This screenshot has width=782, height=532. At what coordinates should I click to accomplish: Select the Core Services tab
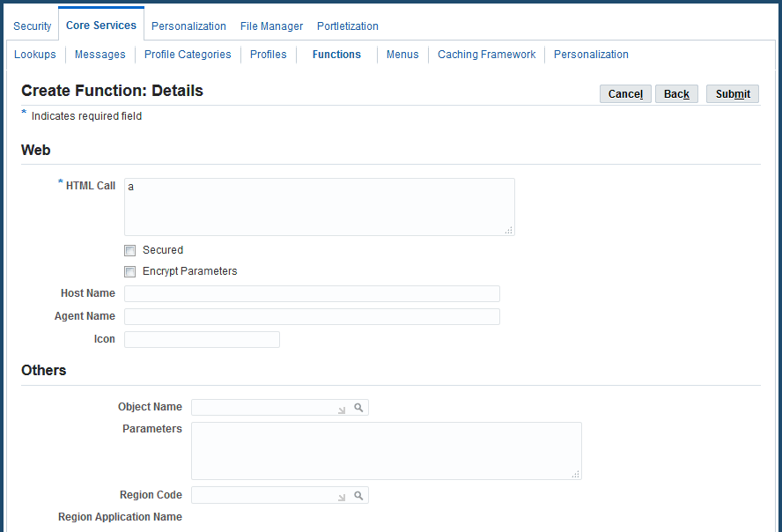(x=101, y=26)
